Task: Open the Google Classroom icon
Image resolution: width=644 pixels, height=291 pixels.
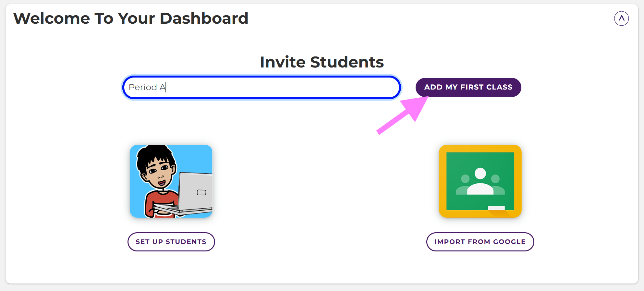Action: 480,181
